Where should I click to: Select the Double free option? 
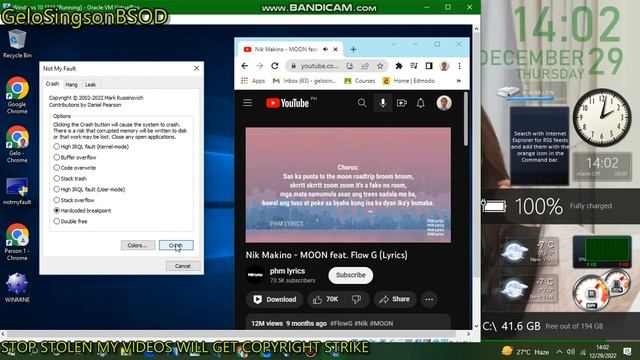[70, 221]
